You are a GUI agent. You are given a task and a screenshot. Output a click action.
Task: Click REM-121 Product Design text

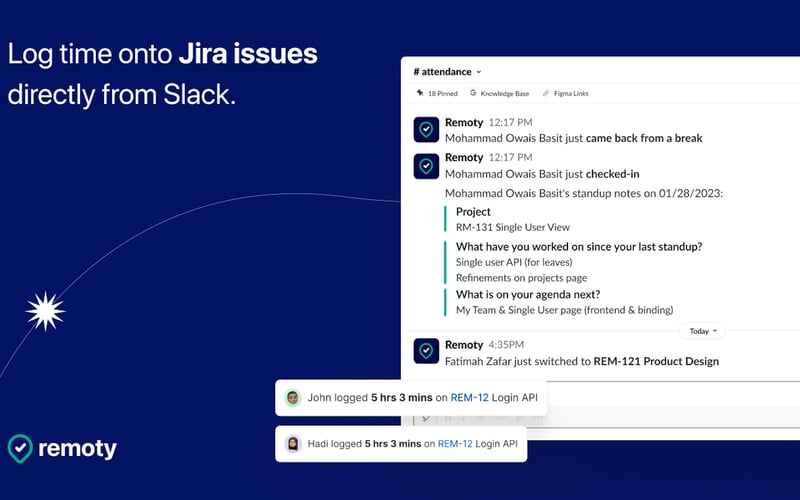656,361
